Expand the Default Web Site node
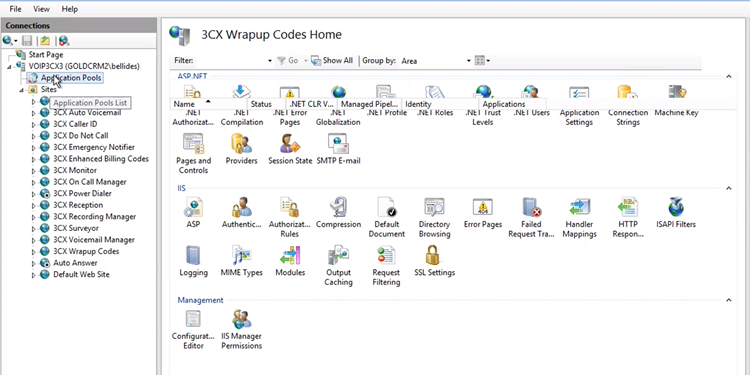Screen dimensions: 750x375 click(33, 275)
